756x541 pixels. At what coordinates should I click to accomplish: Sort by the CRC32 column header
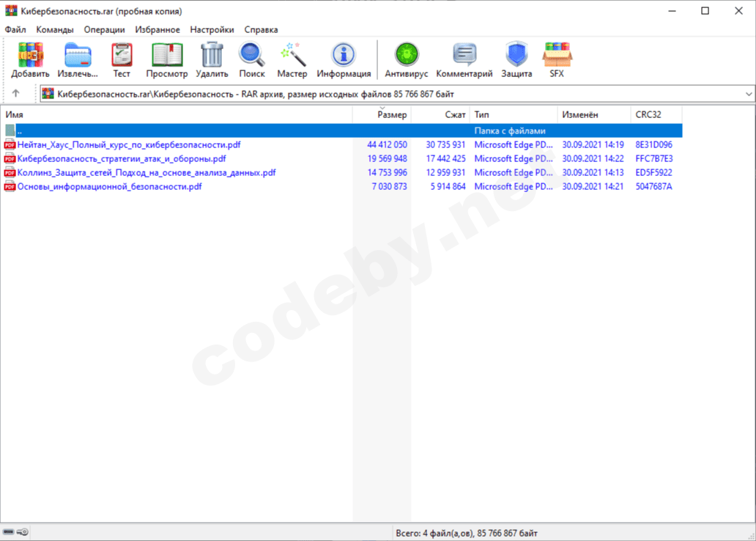pos(656,114)
